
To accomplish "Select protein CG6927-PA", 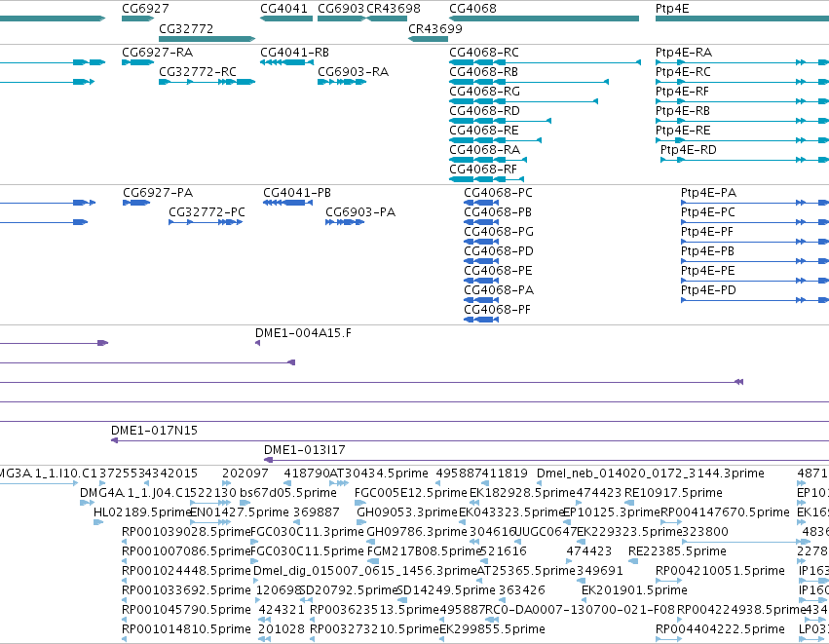I will (136, 203).
